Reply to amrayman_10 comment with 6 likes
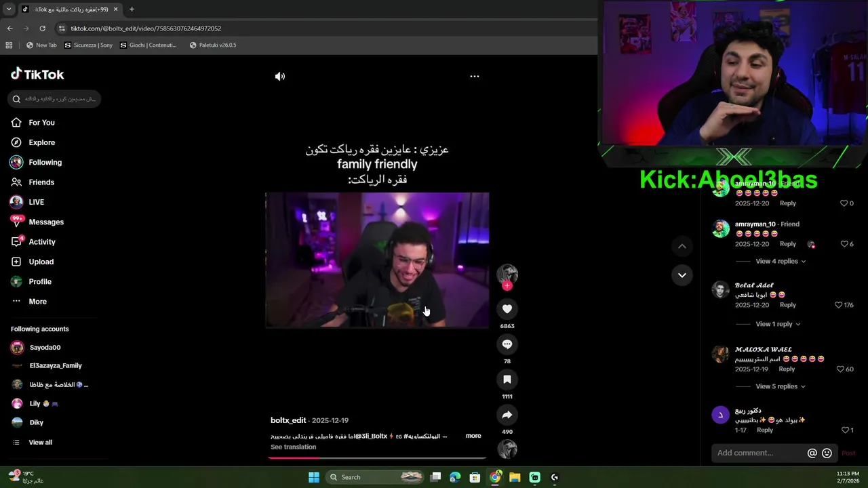This screenshot has width=868, height=488. (x=788, y=244)
